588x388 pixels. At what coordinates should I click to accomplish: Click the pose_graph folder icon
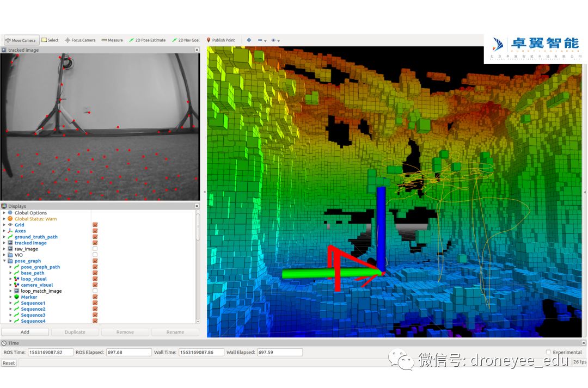[x=10, y=261]
